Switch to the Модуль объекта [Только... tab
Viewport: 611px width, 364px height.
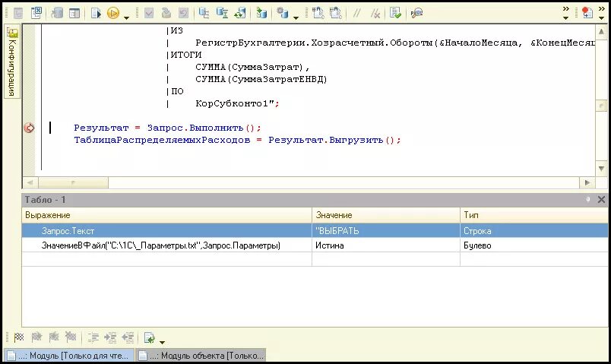point(201,356)
